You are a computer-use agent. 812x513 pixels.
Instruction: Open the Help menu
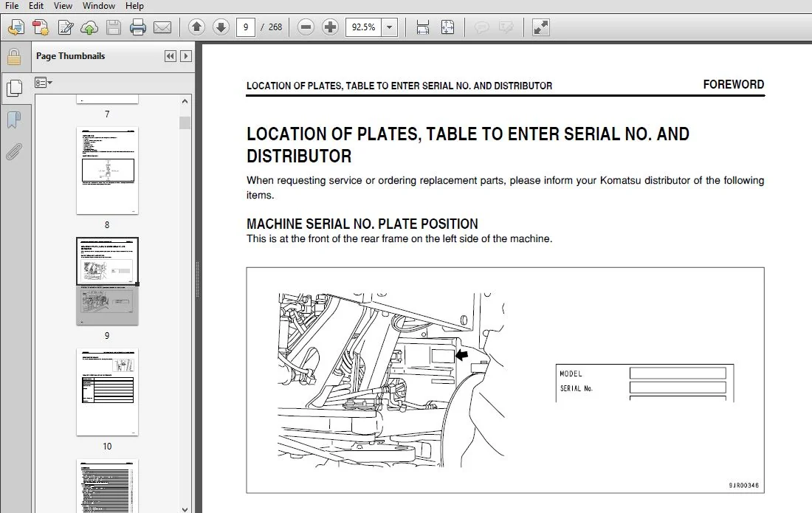point(134,6)
